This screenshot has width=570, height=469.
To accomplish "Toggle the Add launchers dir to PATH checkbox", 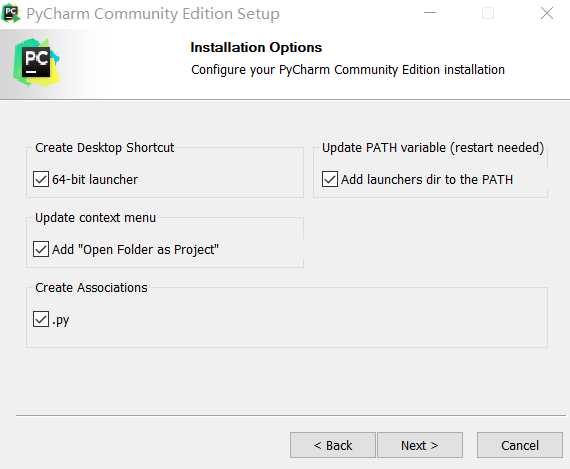I will coord(330,179).
